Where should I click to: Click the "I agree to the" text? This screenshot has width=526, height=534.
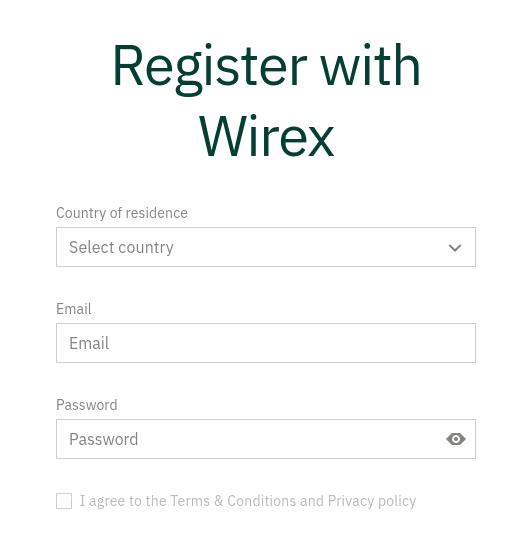pyautogui.click(x=123, y=501)
